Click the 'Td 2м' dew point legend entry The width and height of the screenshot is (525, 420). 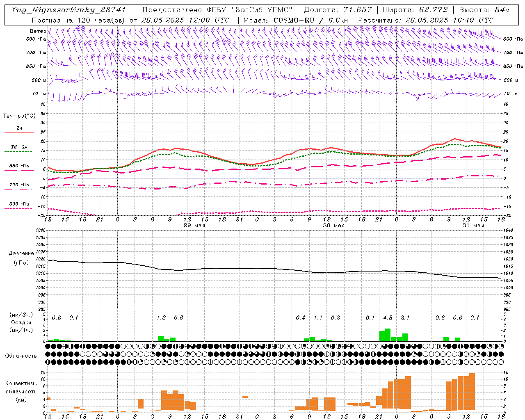coord(19,147)
